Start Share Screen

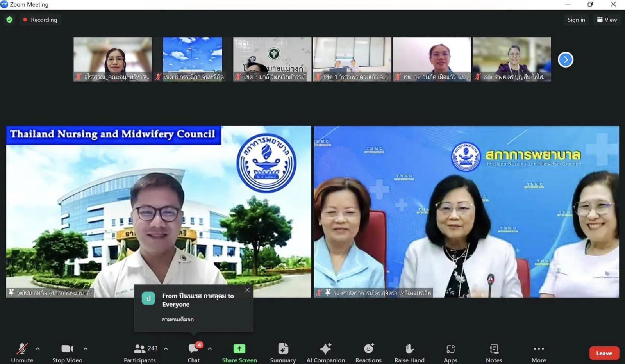pyautogui.click(x=239, y=353)
